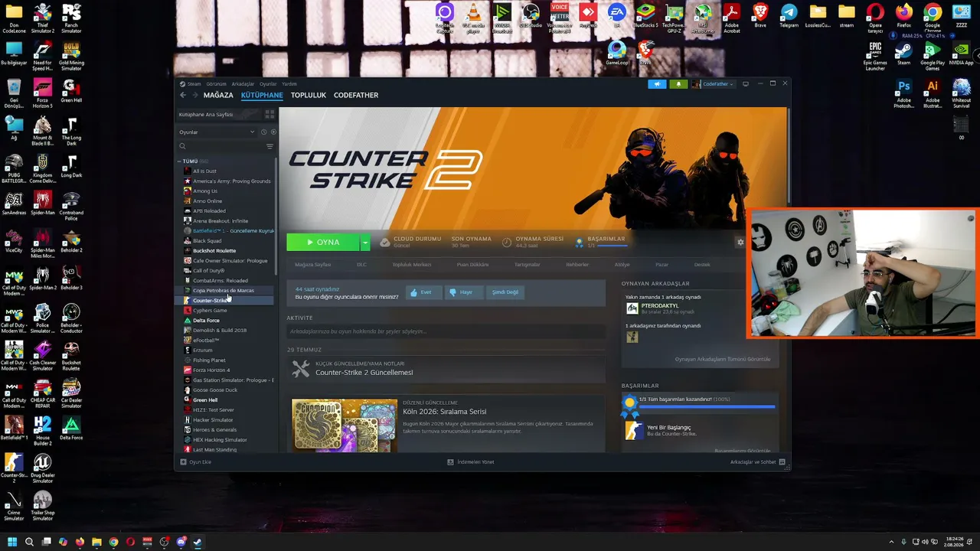Open the Görünüm menu
Viewport: 980px width, 551px height.
[216, 84]
